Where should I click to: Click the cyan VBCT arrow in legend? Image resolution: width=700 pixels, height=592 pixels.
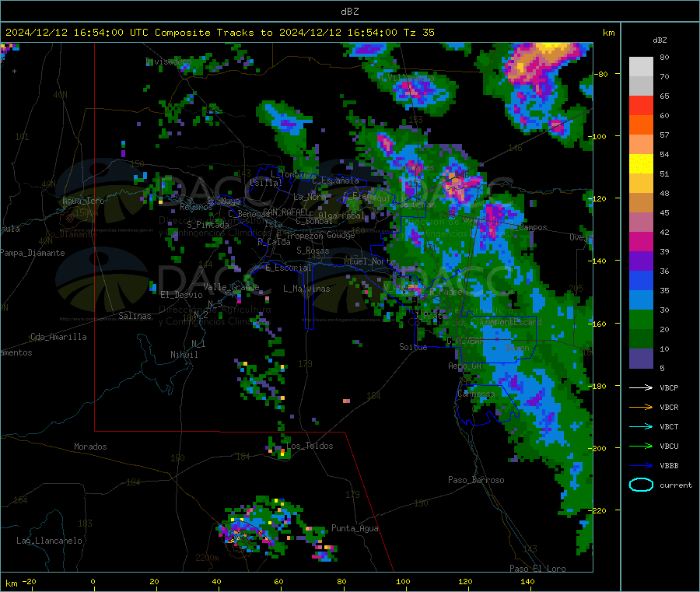pyautogui.click(x=641, y=426)
